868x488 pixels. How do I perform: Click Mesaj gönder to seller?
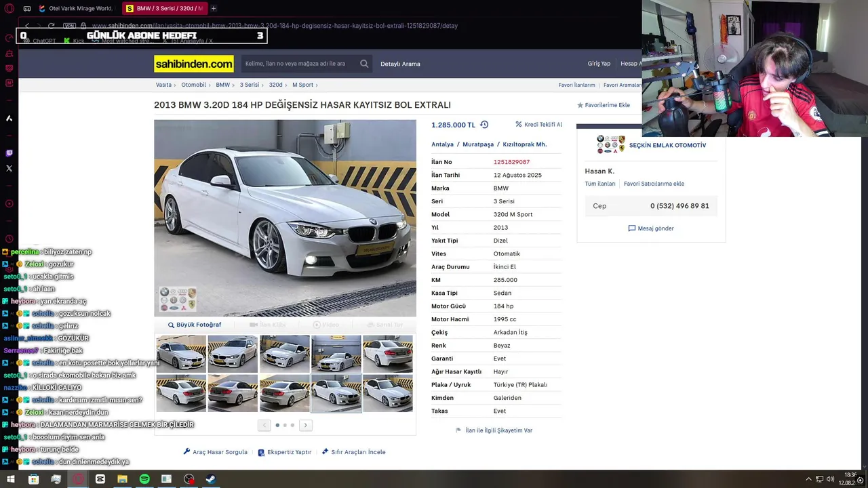coord(651,228)
